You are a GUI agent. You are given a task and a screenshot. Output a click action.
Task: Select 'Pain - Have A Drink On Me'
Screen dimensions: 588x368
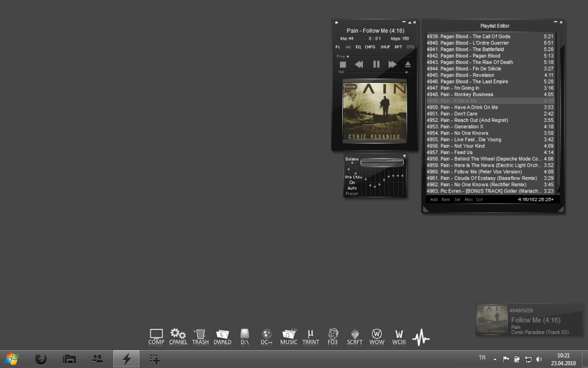490,107
